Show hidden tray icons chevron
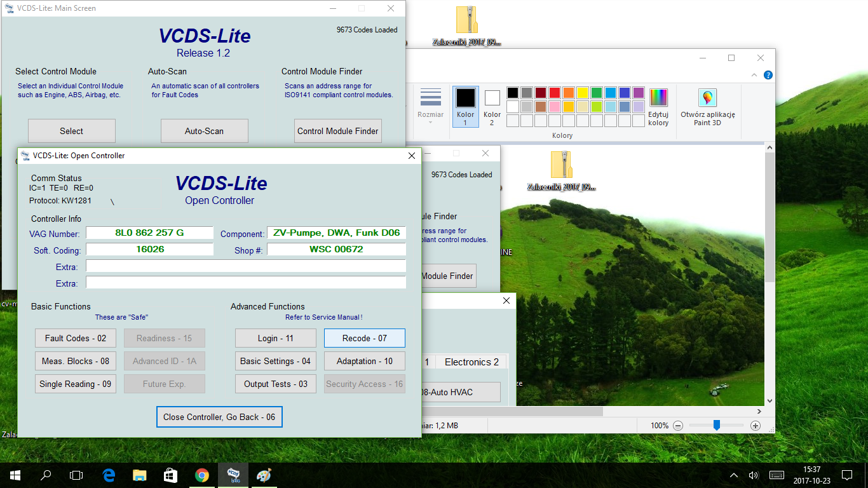Screen dimensions: 868x488 734,475
